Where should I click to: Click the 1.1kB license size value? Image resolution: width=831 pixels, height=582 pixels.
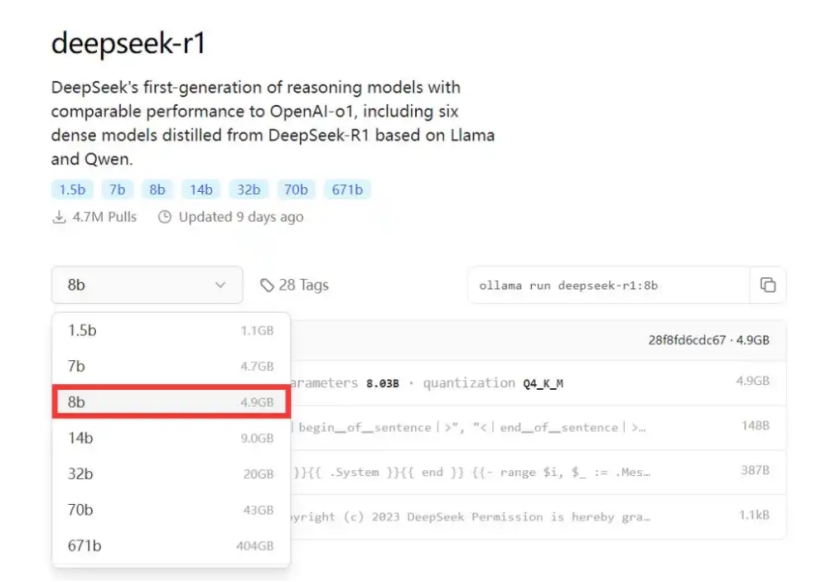[x=754, y=515]
